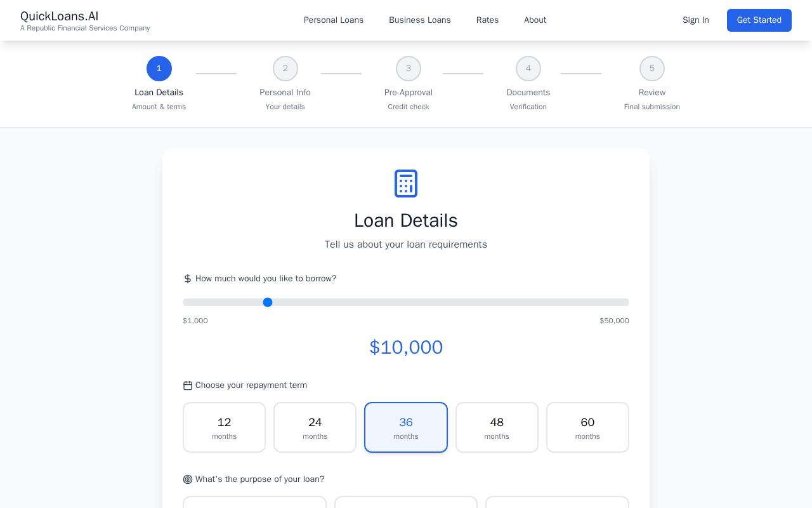812x508 pixels.
Task: Click step 2 Personal Info circle
Action: click(285, 69)
